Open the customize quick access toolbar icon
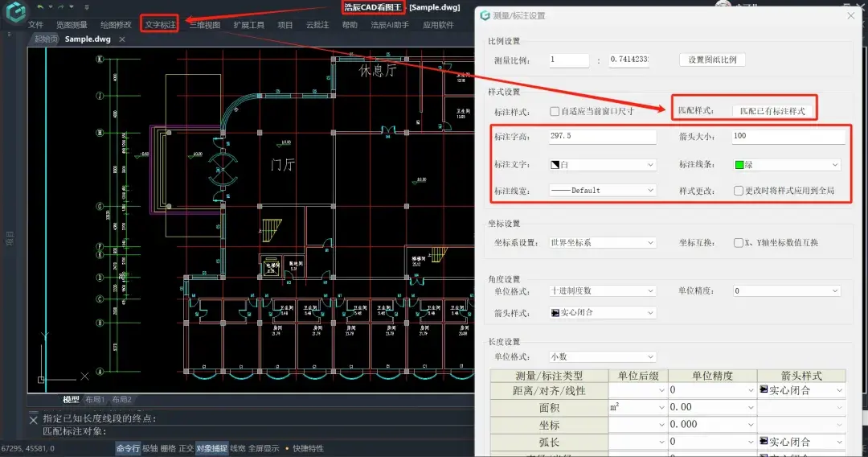Viewport: 868px width, 457px height. point(87,7)
